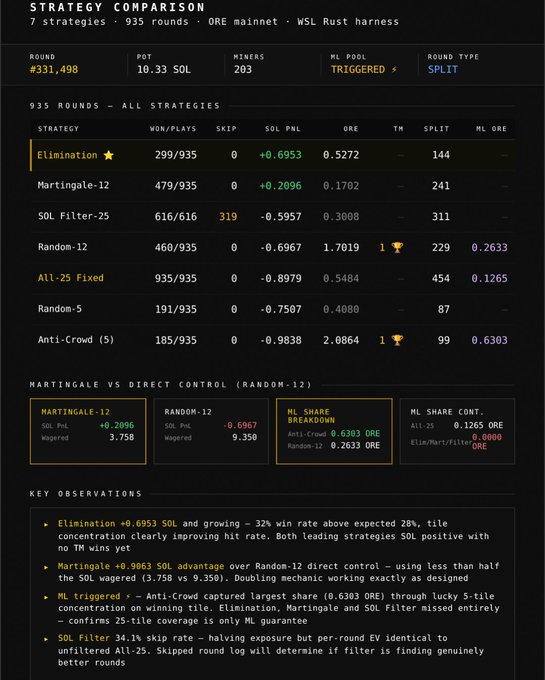Click the pot value 10.33 SOL

click(x=163, y=69)
